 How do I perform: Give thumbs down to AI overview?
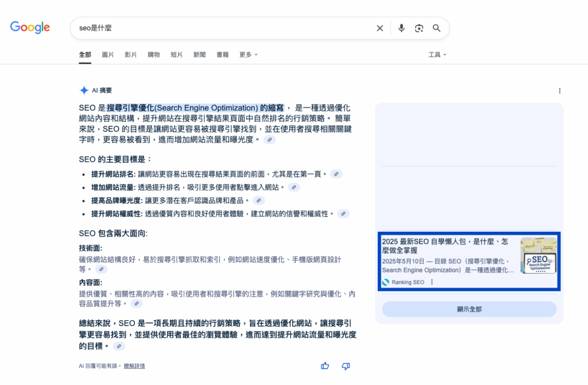pos(346,366)
